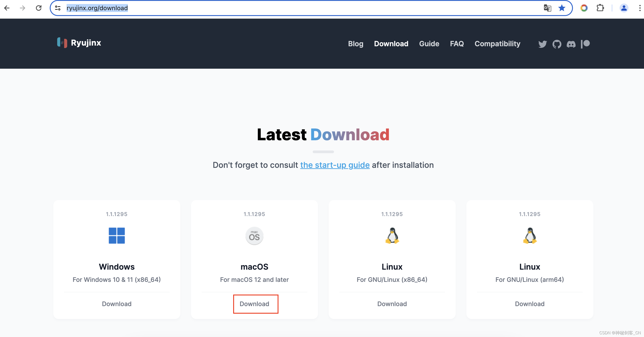644x337 pixels.
Task: Select Download in the navigation bar
Action: tap(391, 44)
